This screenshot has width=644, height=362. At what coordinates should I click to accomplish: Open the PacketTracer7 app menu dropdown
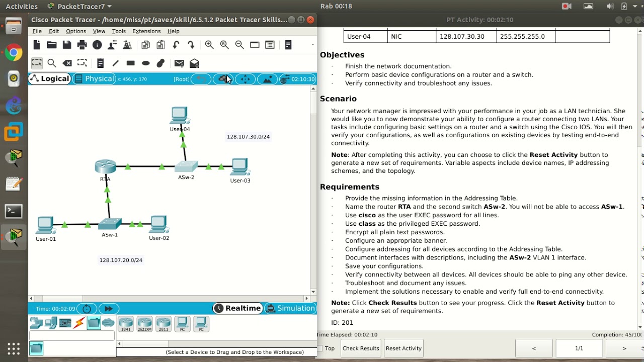(x=79, y=6)
